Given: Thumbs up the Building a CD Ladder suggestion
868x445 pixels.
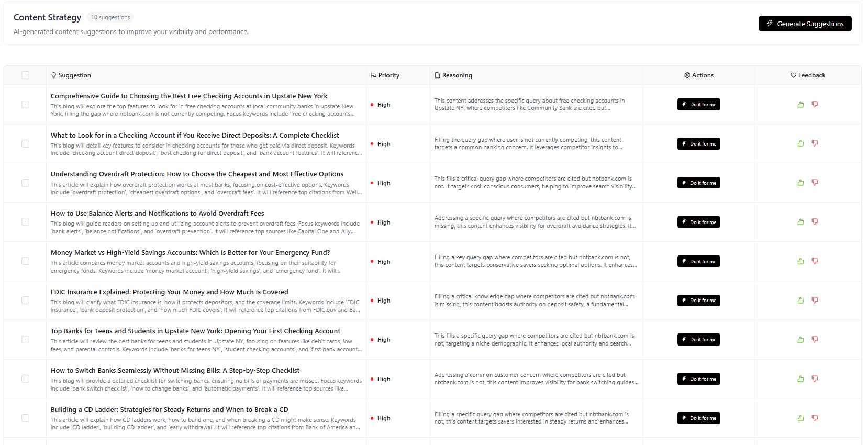Looking at the screenshot, I should (800, 418).
